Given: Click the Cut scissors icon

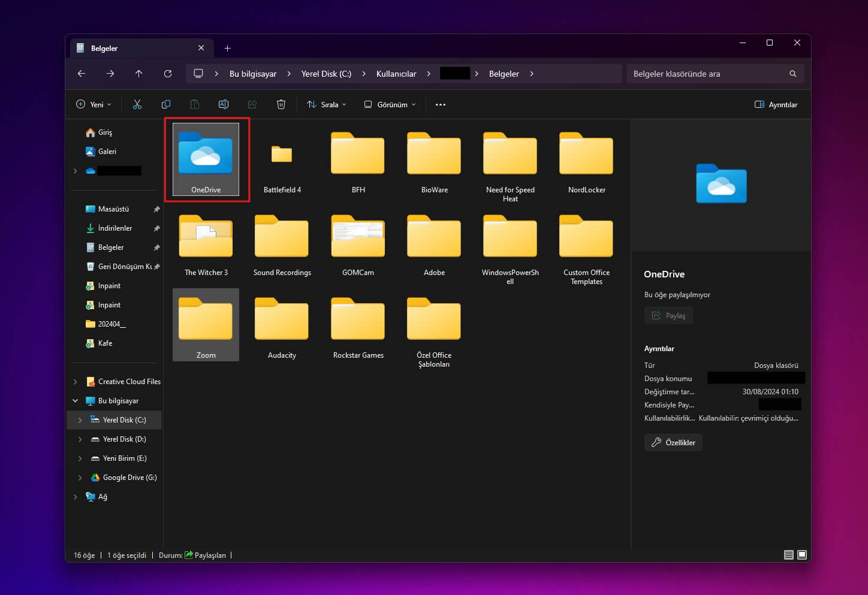Looking at the screenshot, I should click(137, 104).
